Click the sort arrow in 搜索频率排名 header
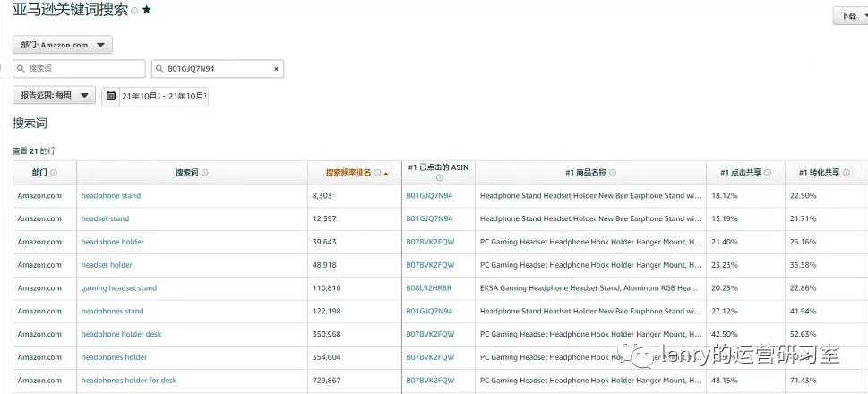The height and width of the screenshot is (394, 868). (386, 173)
